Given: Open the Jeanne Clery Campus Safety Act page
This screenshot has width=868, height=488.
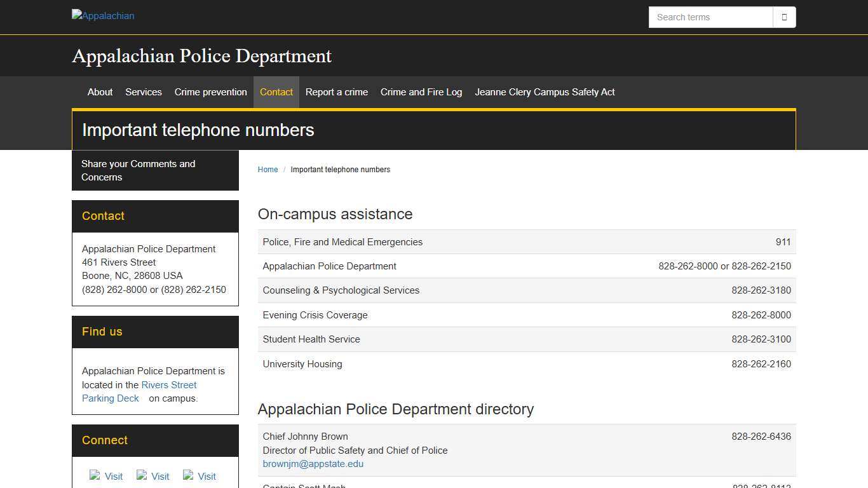Looking at the screenshot, I should (545, 92).
